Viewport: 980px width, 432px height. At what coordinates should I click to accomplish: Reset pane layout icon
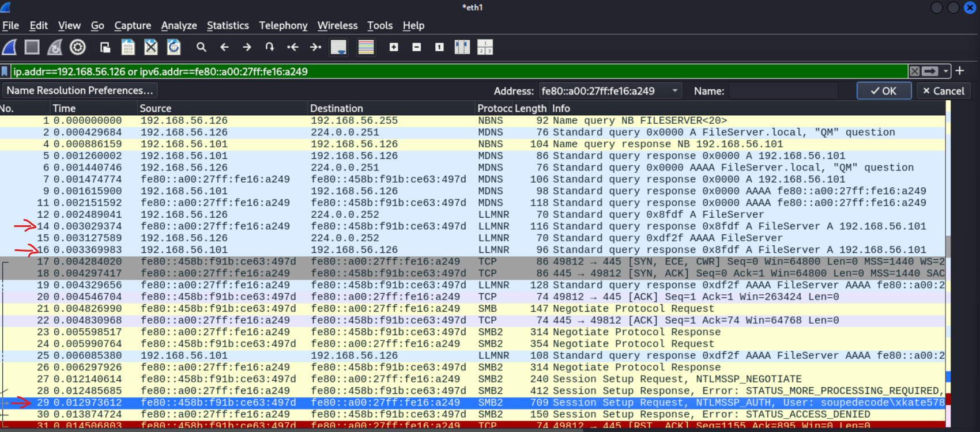tap(485, 47)
